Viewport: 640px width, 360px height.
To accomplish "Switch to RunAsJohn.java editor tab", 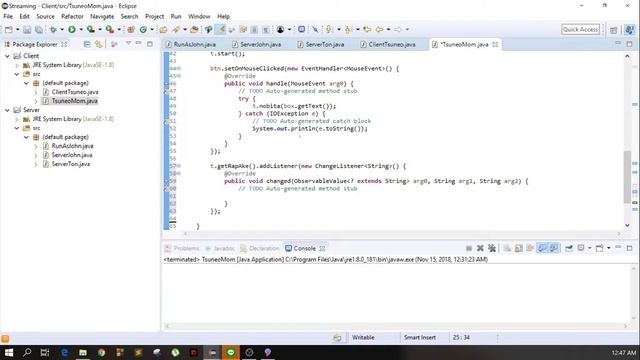I will (x=191, y=44).
